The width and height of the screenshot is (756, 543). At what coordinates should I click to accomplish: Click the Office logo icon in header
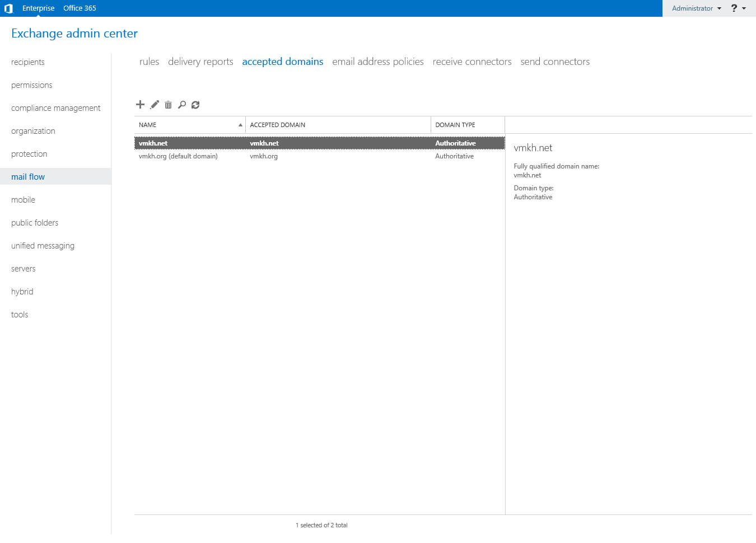(8, 8)
